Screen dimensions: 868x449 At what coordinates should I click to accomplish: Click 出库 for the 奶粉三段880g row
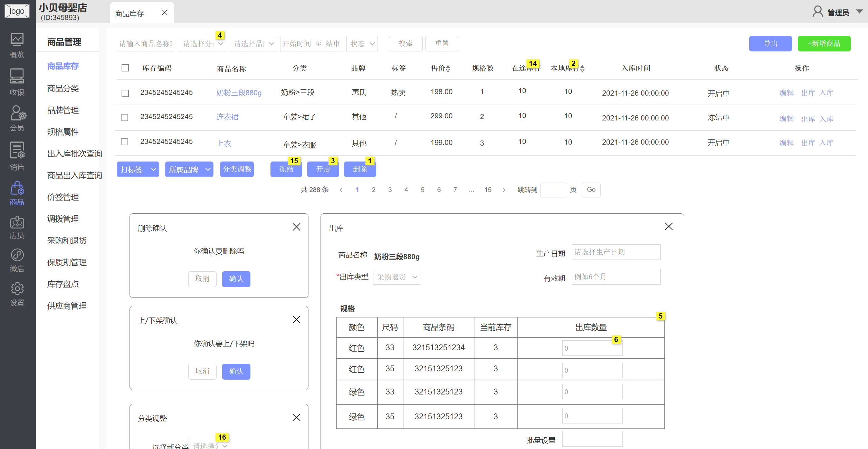tap(808, 93)
